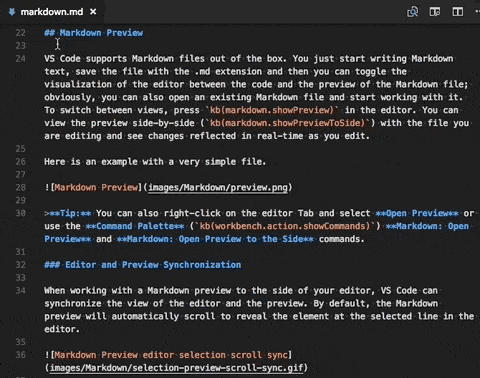
Task: Click line number 28 in the gutter
Action: click(20, 188)
